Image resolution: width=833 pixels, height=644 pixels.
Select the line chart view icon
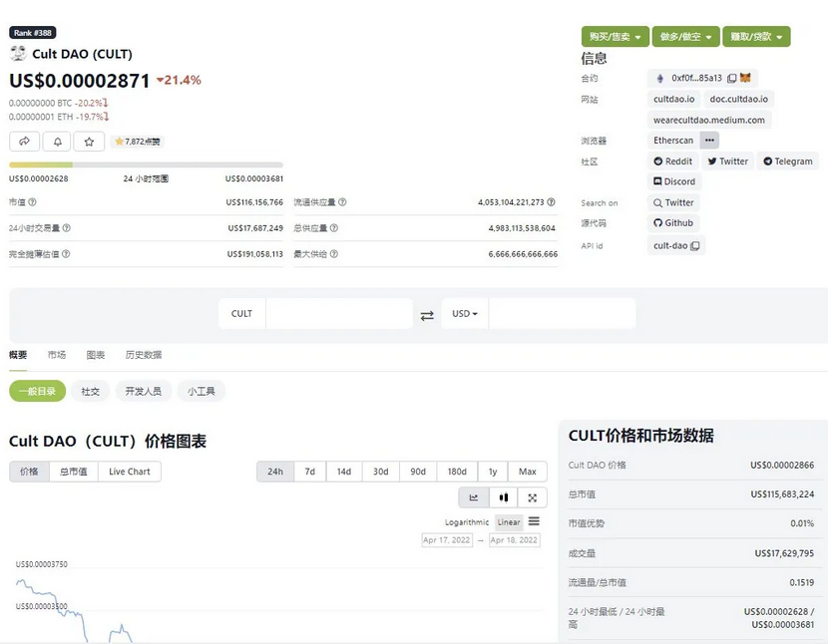[x=473, y=497]
